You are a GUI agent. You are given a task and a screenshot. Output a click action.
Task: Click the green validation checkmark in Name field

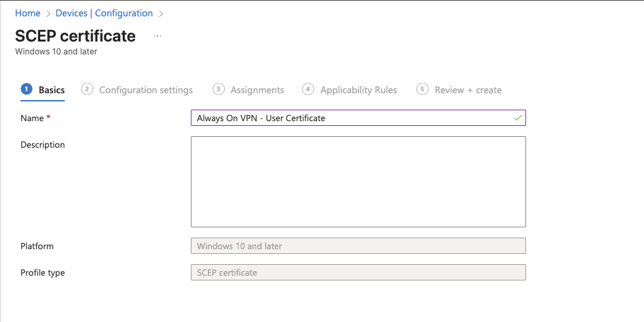pos(518,118)
